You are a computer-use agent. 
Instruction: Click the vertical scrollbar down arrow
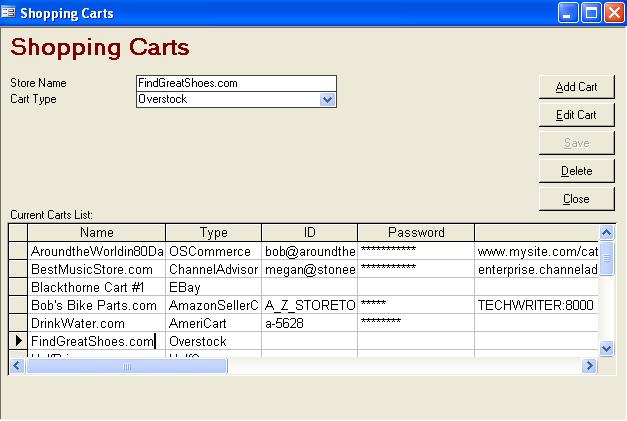tap(606, 348)
